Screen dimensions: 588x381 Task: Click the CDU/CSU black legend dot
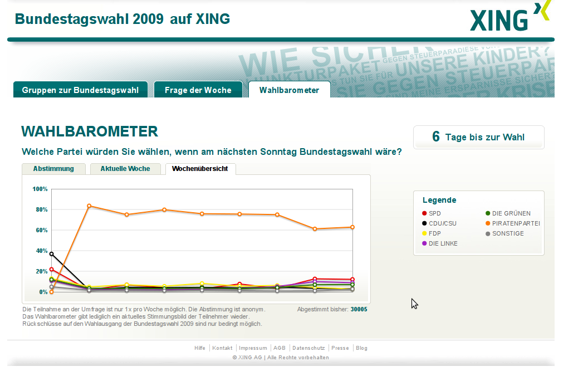[x=424, y=223]
